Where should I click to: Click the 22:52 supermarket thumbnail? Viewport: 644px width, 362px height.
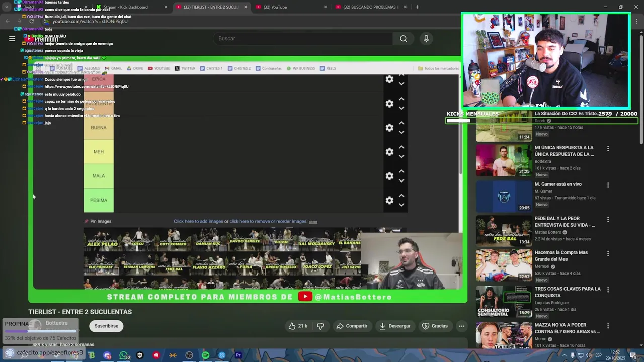point(504,265)
